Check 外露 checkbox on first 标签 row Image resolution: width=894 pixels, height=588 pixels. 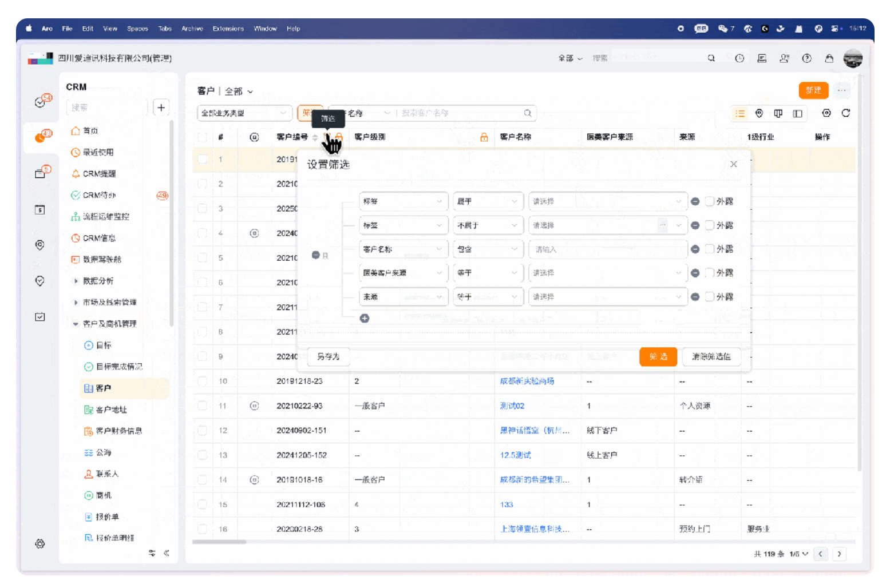point(710,201)
